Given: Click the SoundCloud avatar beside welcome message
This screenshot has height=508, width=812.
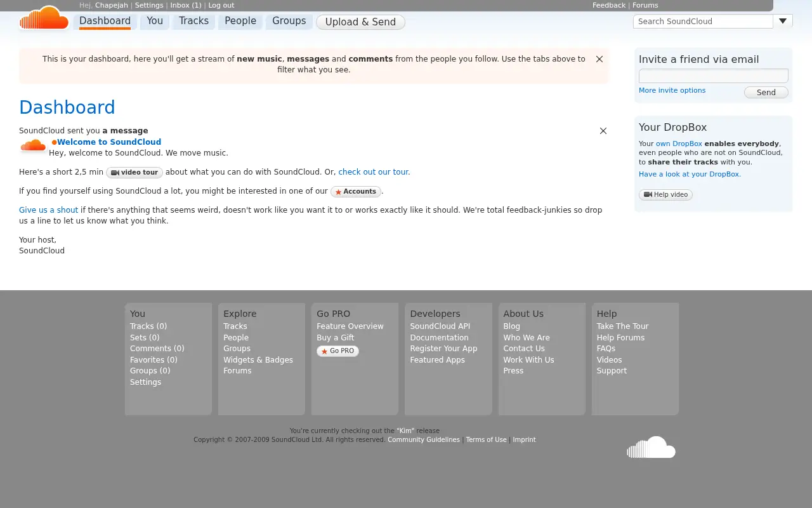Looking at the screenshot, I should click(33, 146).
